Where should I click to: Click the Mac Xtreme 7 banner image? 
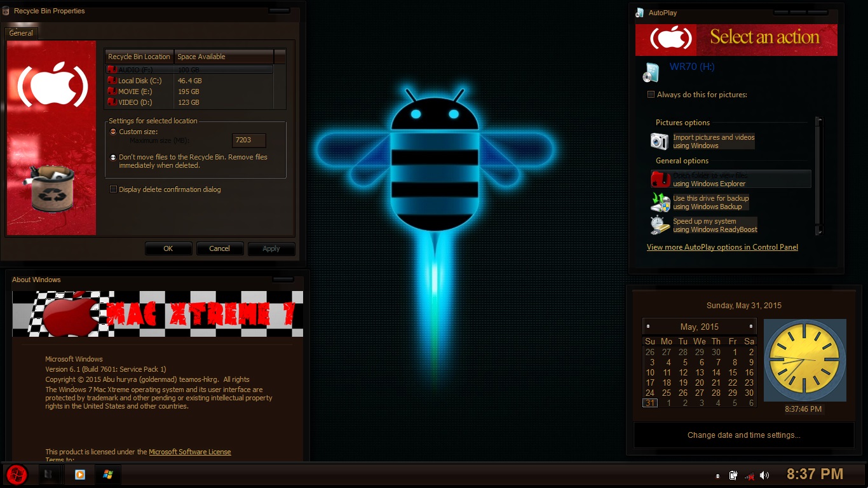[x=158, y=314]
